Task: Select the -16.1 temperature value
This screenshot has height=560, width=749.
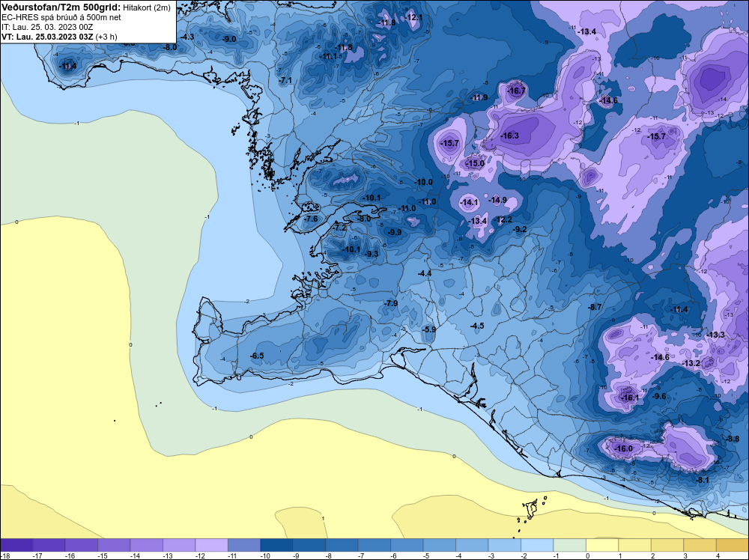Action: point(629,398)
